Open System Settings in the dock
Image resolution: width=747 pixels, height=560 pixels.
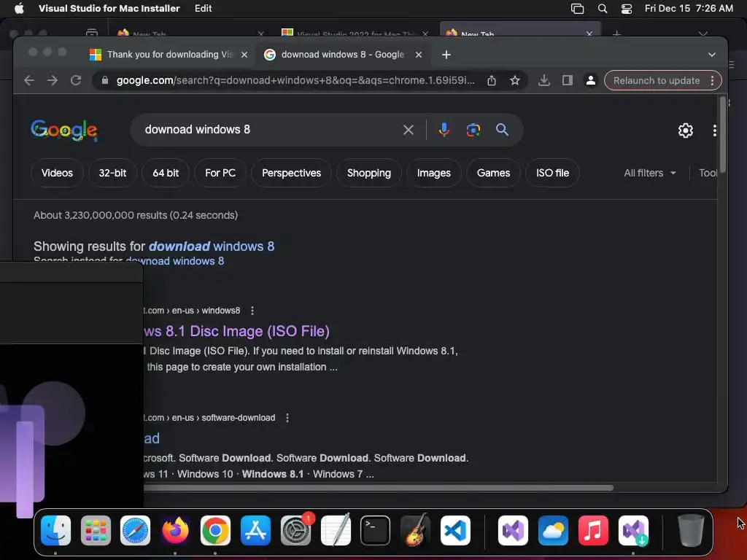point(296,531)
